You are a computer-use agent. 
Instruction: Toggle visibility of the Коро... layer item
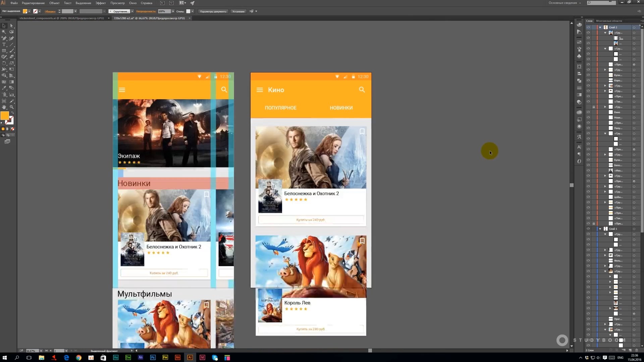click(x=588, y=80)
